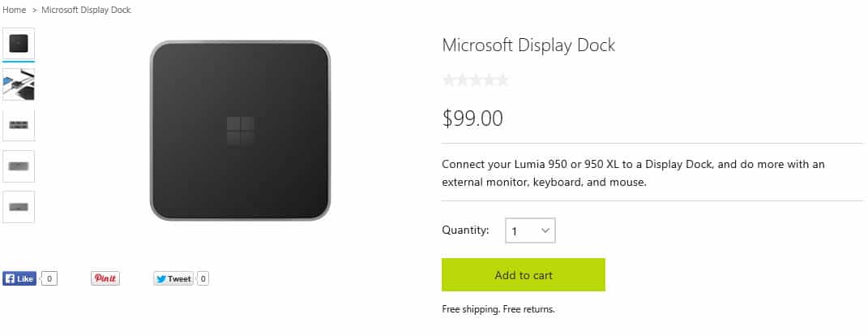This screenshot has height=336, width=868.
Task: Select the fourth product thumbnail
Action: (19, 166)
